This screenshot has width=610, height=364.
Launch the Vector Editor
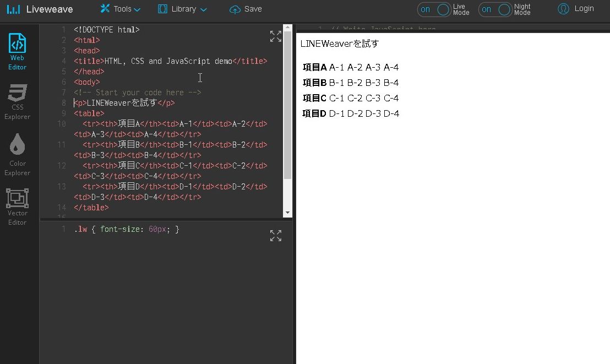point(17,205)
